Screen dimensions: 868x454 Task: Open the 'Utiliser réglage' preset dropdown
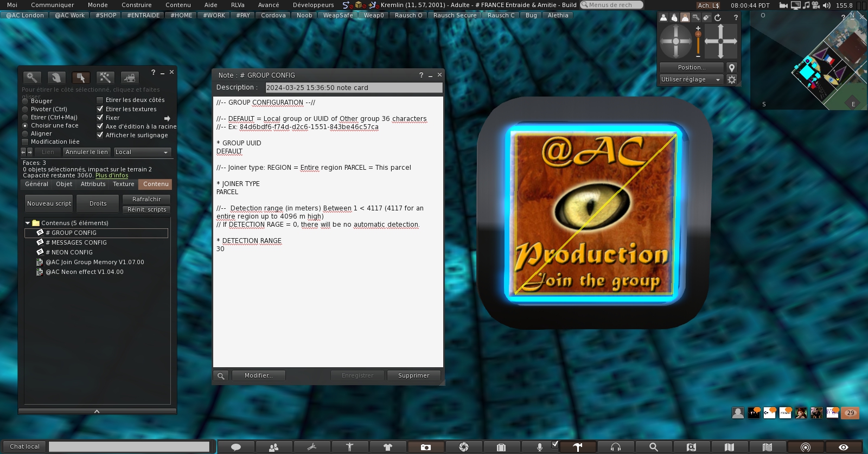tap(691, 80)
